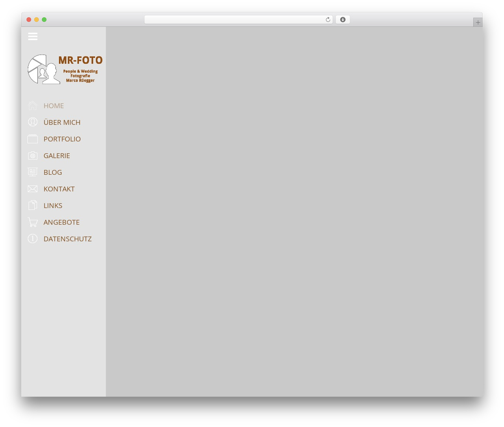The height and width of the screenshot is (427, 504).
Task: Maximize the window with the green button
Action: [x=44, y=20]
